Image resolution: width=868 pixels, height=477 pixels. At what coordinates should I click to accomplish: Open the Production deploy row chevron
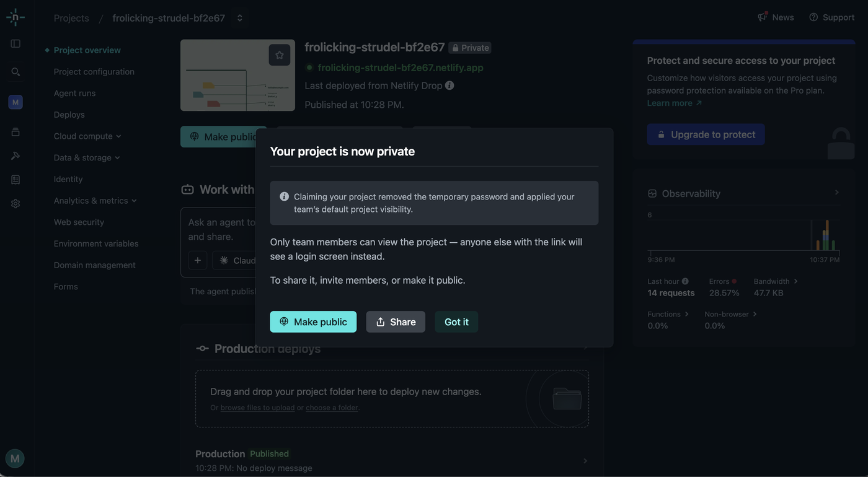pyautogui.click(x=585, y=461)
